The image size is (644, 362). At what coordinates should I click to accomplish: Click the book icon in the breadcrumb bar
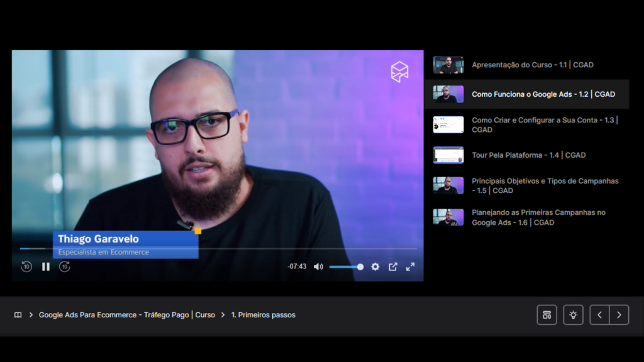(x=18, y=314)
